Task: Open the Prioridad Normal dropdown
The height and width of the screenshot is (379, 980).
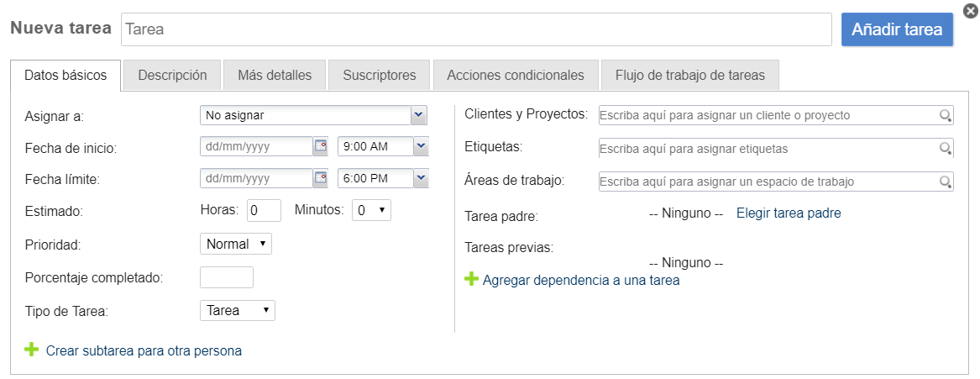Action: pos(236,244)
